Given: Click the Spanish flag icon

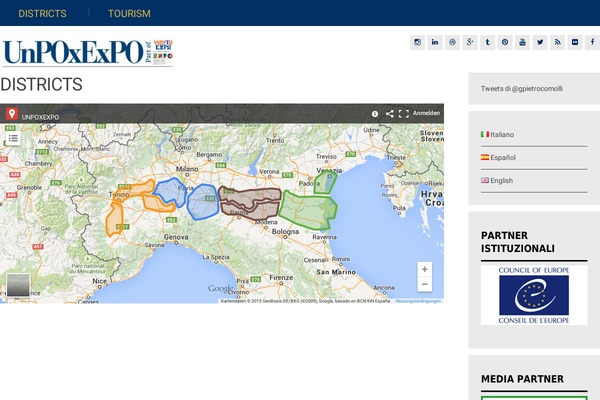Looking at the screenshot, I should [485, 157].
